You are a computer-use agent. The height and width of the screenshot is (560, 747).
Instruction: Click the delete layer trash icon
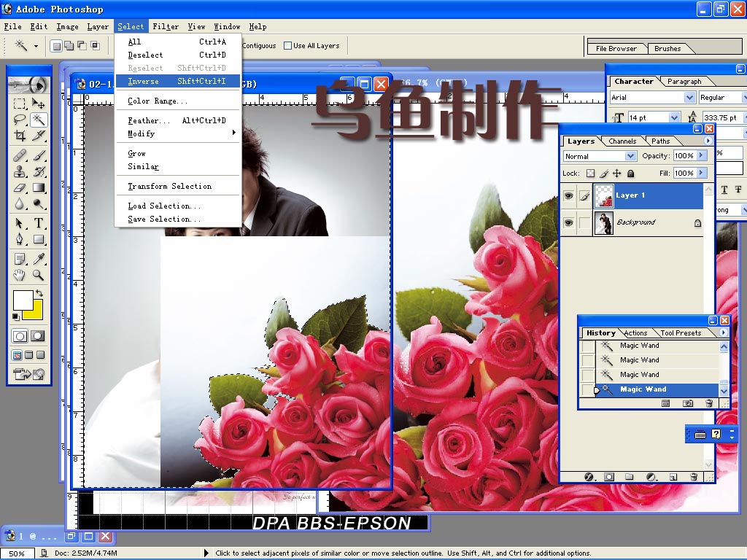tap(694, 477)
